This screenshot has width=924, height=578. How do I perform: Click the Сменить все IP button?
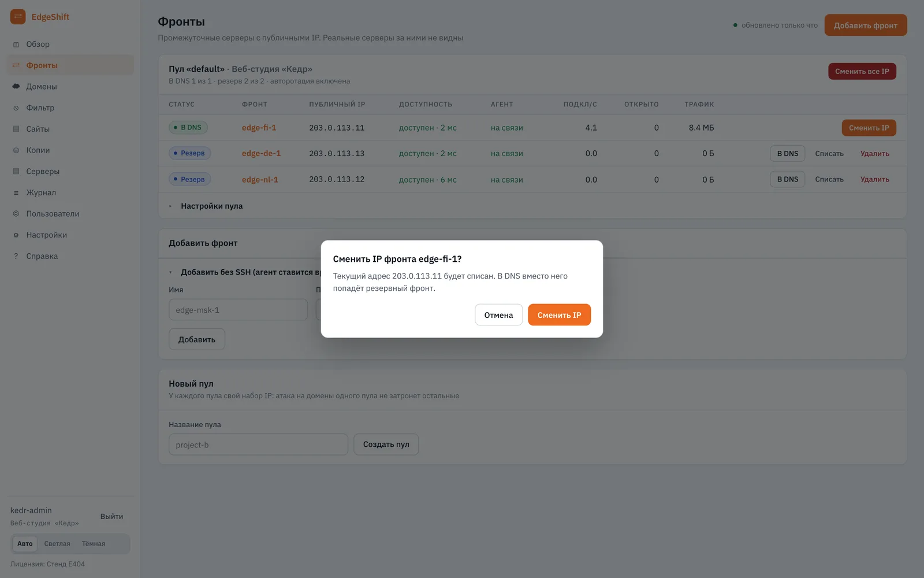862,72
